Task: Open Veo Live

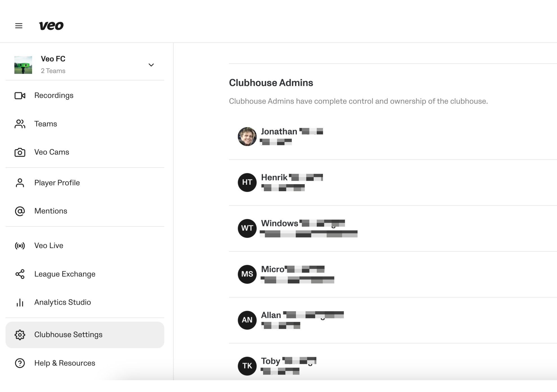Action: [x=49, y=245]
